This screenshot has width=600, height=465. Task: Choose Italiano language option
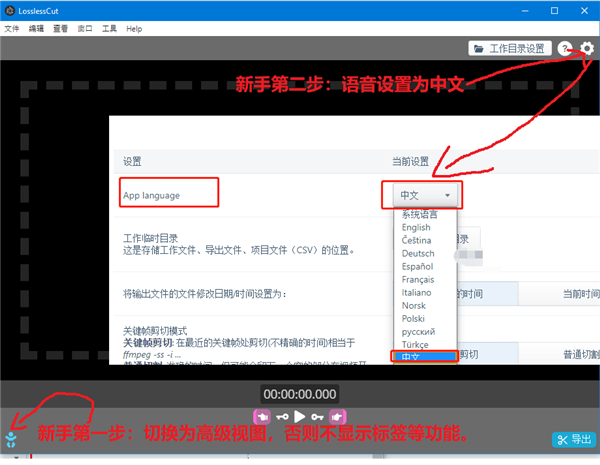425,292
